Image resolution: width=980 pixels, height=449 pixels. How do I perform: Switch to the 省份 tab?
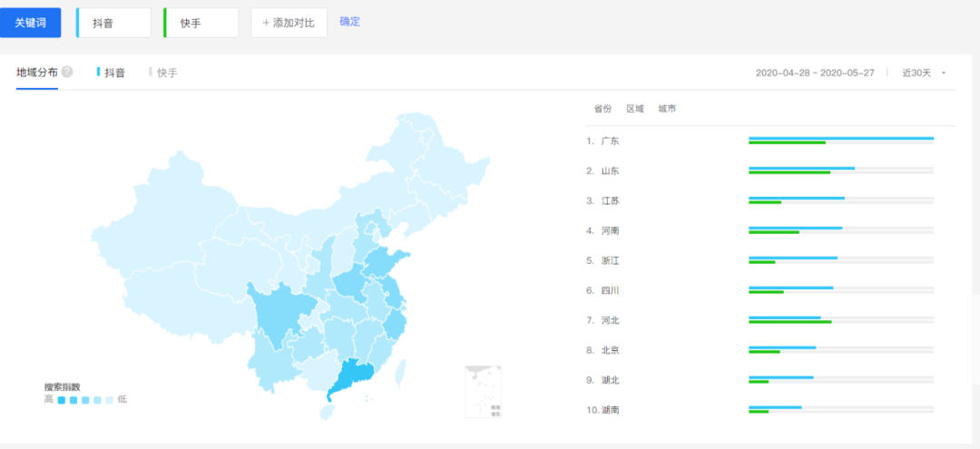tap(603, 109)
